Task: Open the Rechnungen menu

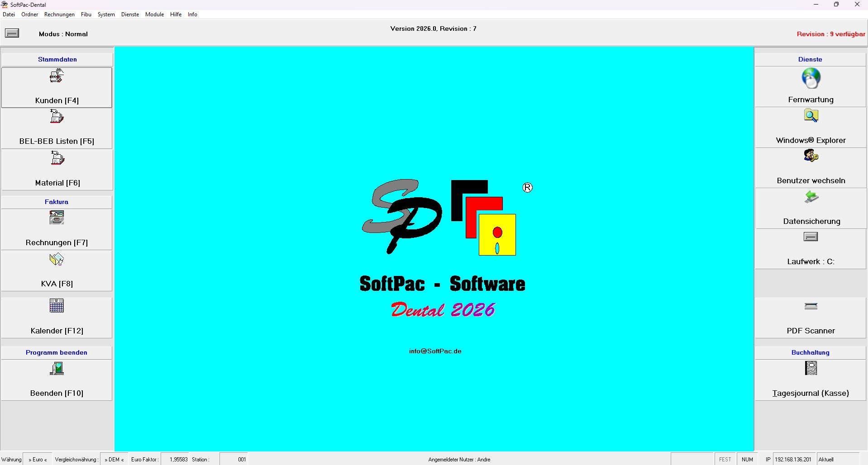Action: (59, 14)
